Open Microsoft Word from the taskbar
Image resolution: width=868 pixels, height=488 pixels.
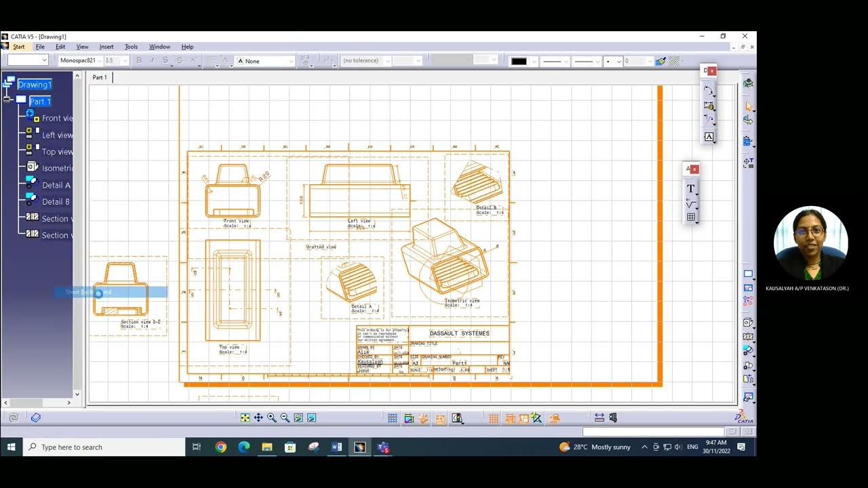pyautogui.click(x=336, y=447)
